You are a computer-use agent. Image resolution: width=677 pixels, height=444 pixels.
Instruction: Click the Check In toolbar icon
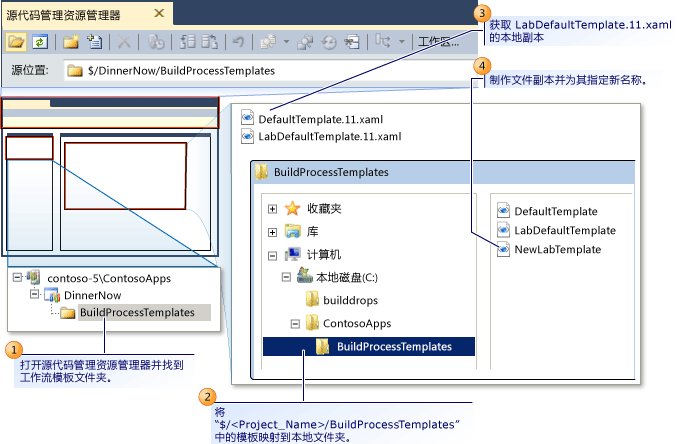pos(210,42)
